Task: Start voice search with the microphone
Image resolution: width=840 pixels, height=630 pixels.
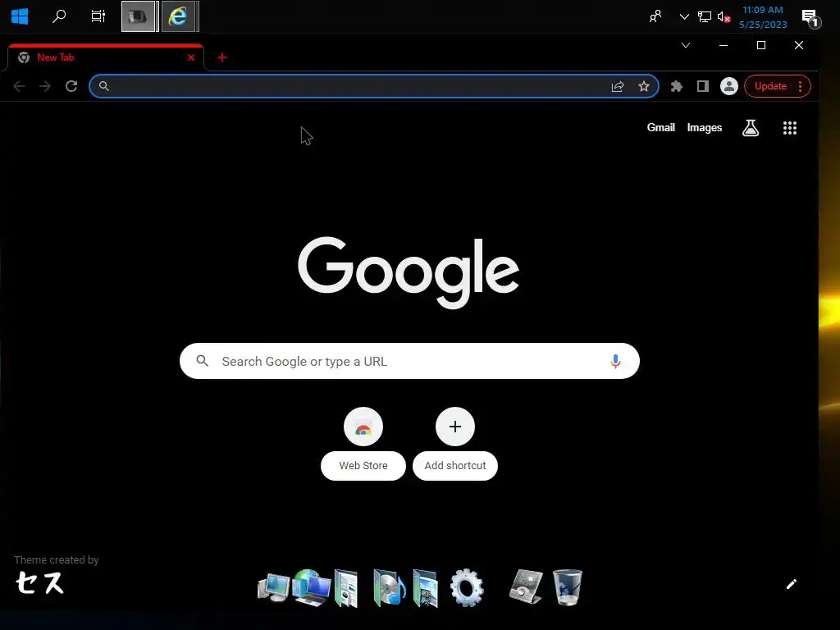Action: tap(615, 362)
